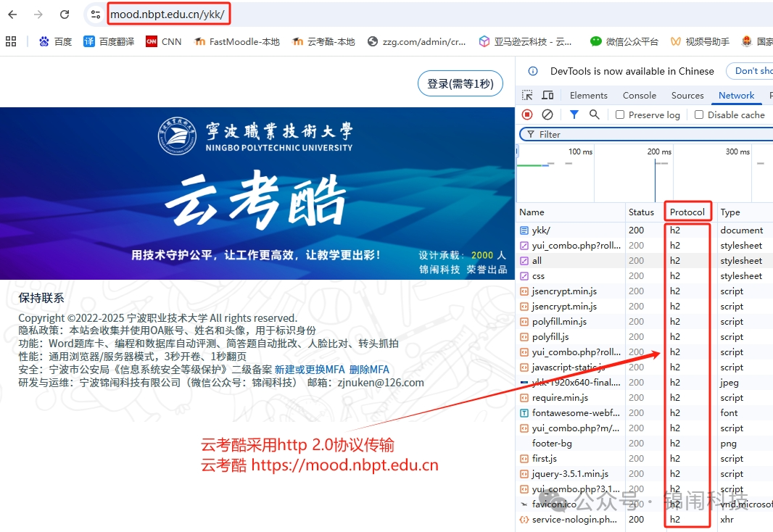The height and width of the screenshot is (532, 773).
Task: Click the font icon beside fontawesome-webf...
Action: pos(524,413)
